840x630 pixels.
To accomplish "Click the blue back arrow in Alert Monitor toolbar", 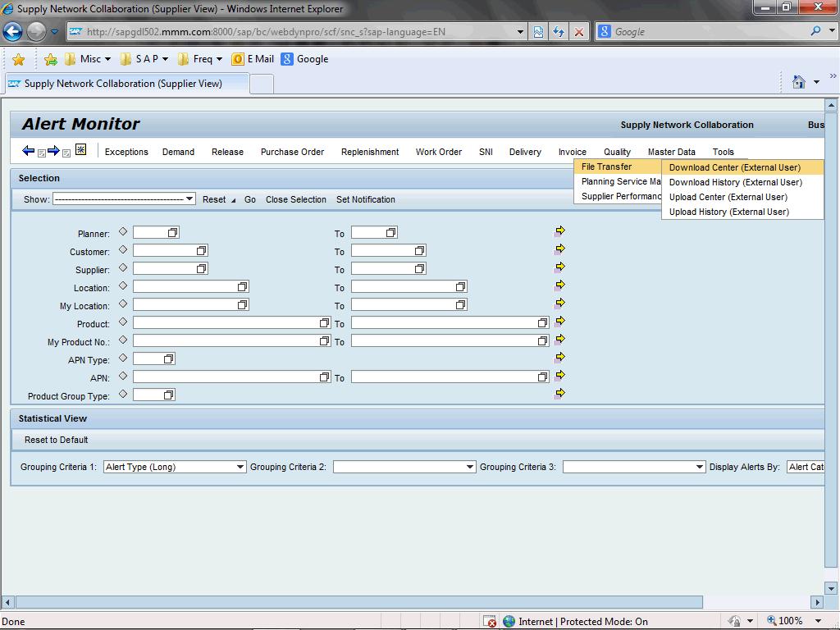I will 29,151.
